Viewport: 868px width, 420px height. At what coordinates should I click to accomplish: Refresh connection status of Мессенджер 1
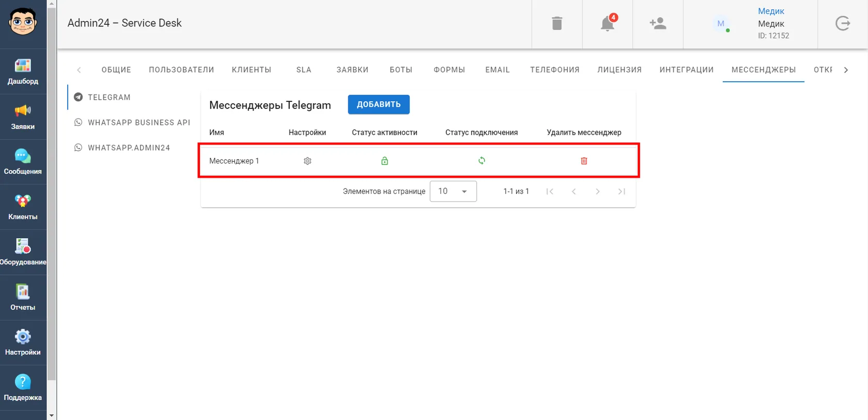[482, 161]
